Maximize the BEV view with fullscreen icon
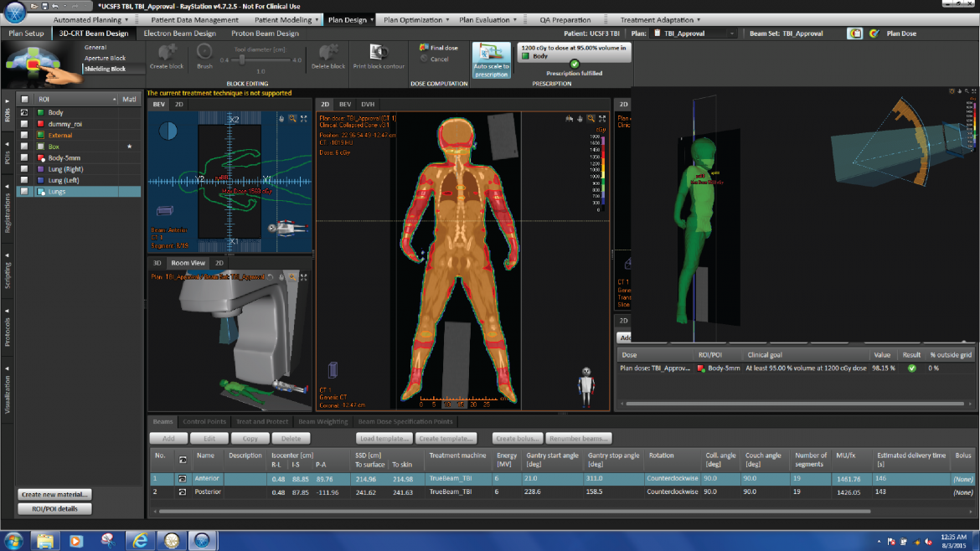The height and width of the screenshot is (551, 980). (x=304, y=119)
